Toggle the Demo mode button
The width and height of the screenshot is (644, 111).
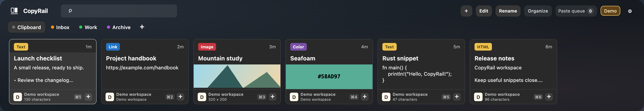610,11
